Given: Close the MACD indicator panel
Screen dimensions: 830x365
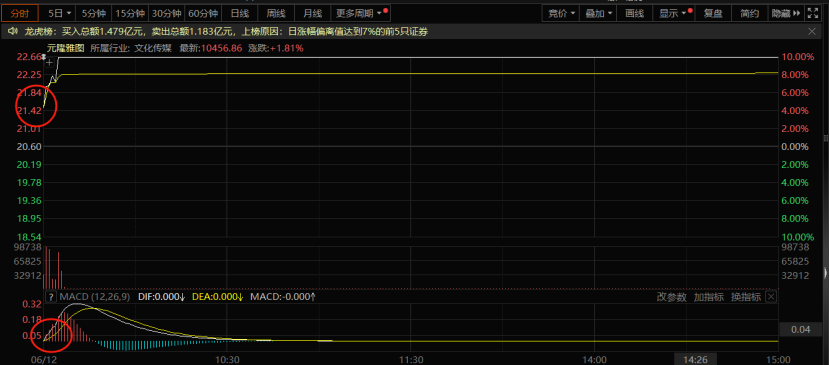Looking at the screenshot, I should click(x=771, y=297).
